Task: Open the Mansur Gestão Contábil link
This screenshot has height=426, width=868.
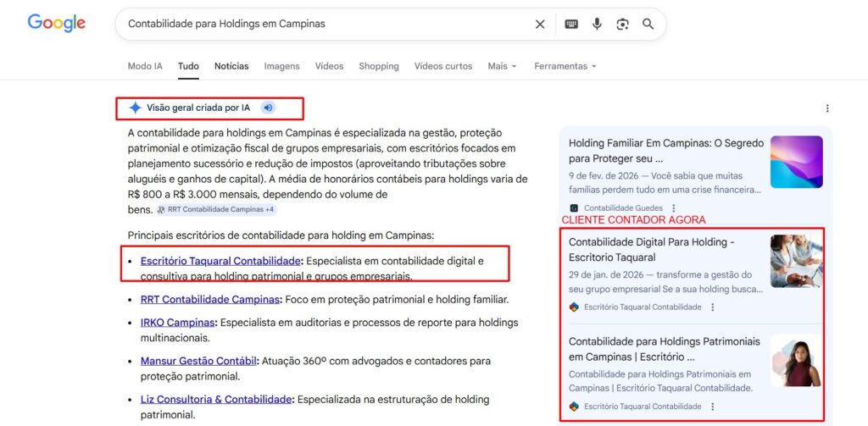Action: pos(198,361)
